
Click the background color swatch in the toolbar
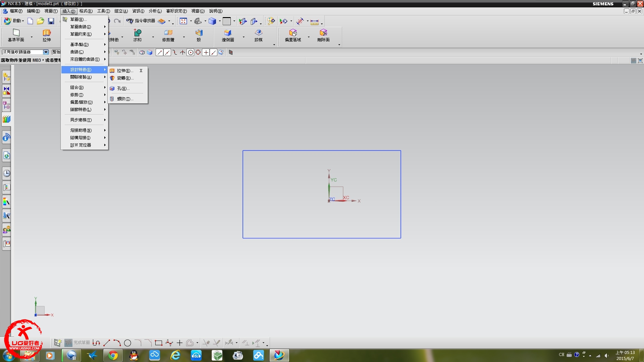click(x=227, y=21)
